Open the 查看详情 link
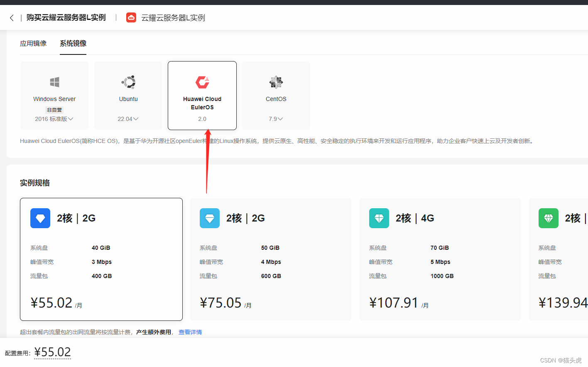588x367 pixels. coord(190,332)
